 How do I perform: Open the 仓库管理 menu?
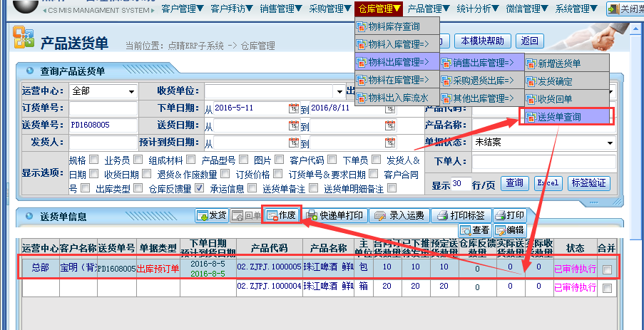pos(379,9)
